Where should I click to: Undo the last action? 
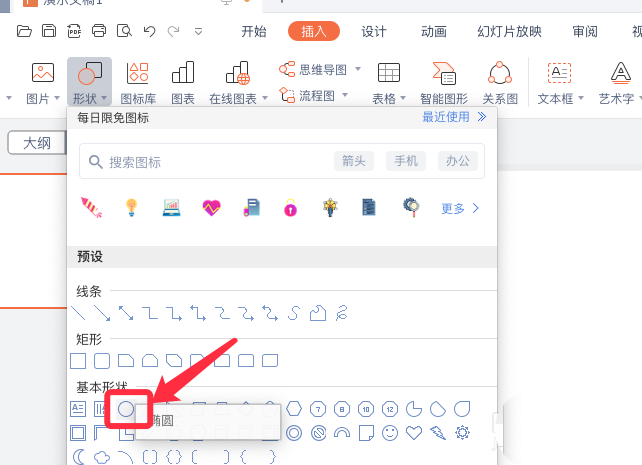[149, 32]
